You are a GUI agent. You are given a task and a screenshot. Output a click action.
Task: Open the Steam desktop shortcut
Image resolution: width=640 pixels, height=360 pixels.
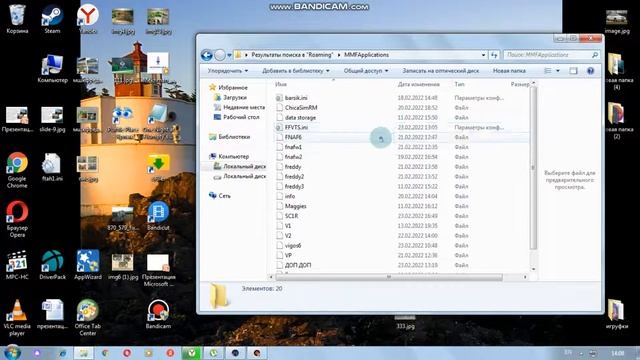[52, 19]
